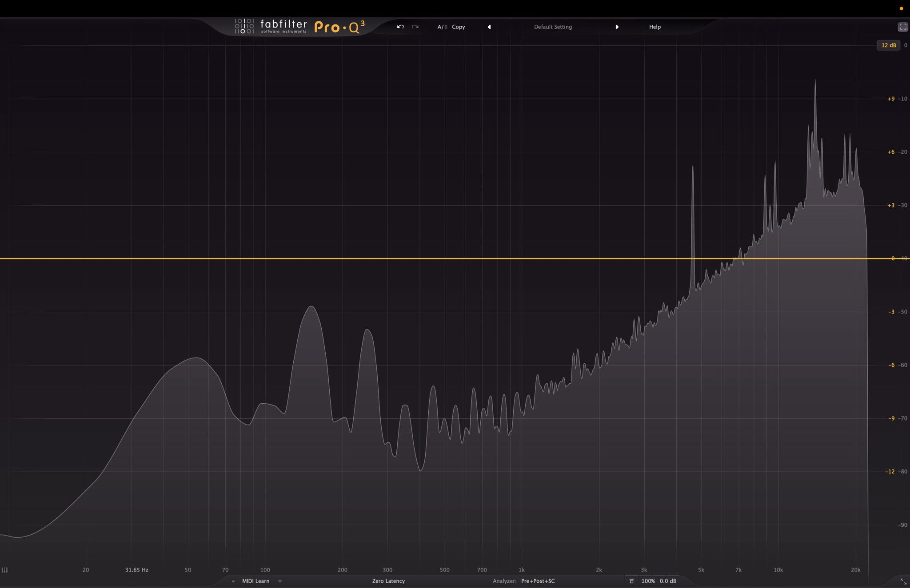
Task: Click the 20k frequency label
Action: coord(855,570)
